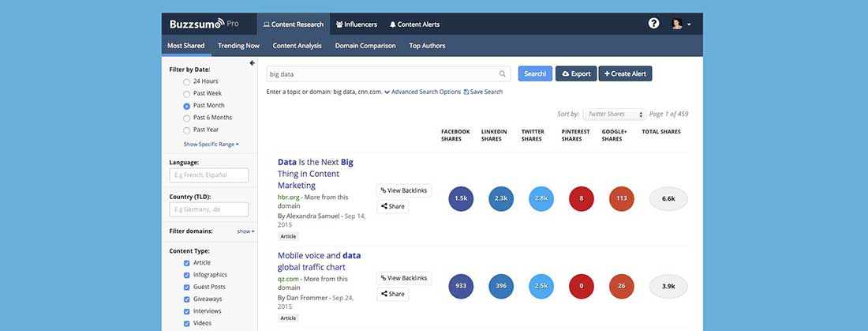Switch to Domain Comparison subtab
The height and width of the screenshot is (331, 868).
[365, 46]
